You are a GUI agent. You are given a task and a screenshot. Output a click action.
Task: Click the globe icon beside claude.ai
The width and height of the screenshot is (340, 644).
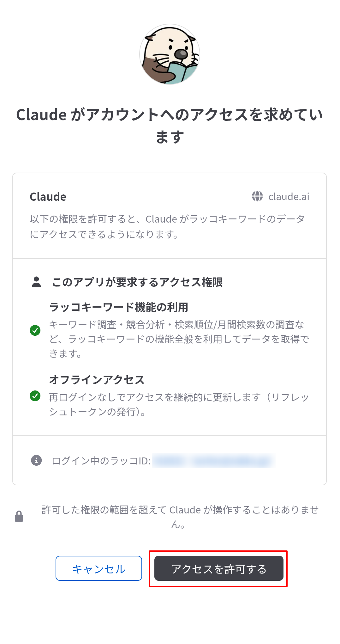[x=257, y=196]
